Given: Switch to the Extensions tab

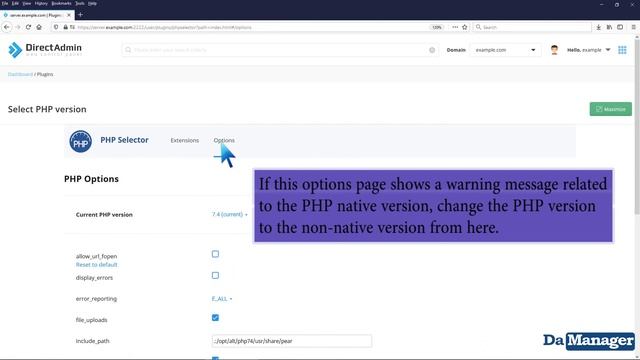Looking at the screenshot, I should tap(184, 140).
